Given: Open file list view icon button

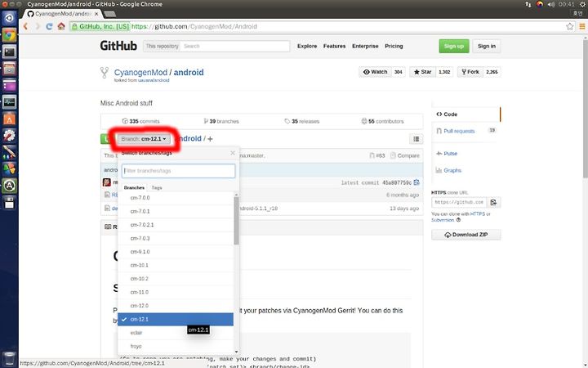Looking at the screenshot, I should [416, 139].
